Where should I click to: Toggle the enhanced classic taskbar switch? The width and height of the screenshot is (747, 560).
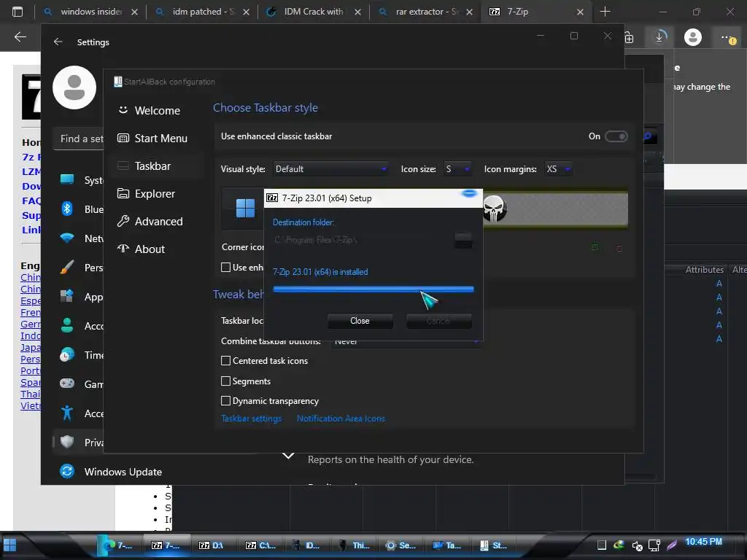(x=616, y=136)
